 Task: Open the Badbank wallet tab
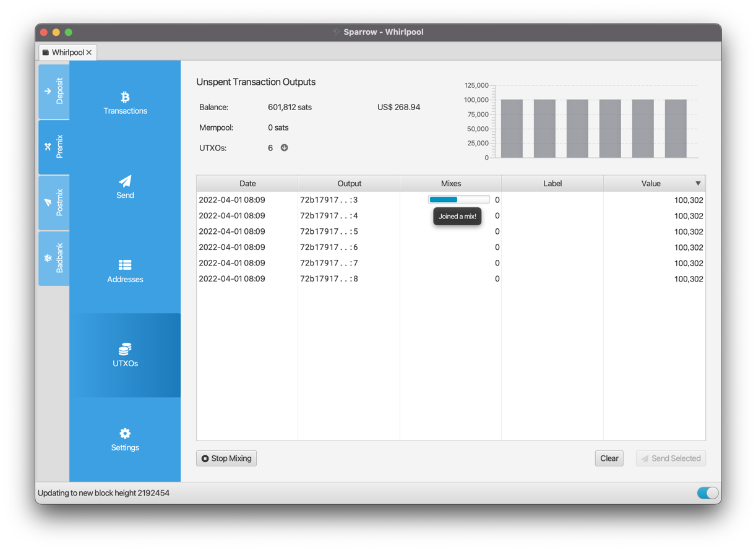pos(54,258)
